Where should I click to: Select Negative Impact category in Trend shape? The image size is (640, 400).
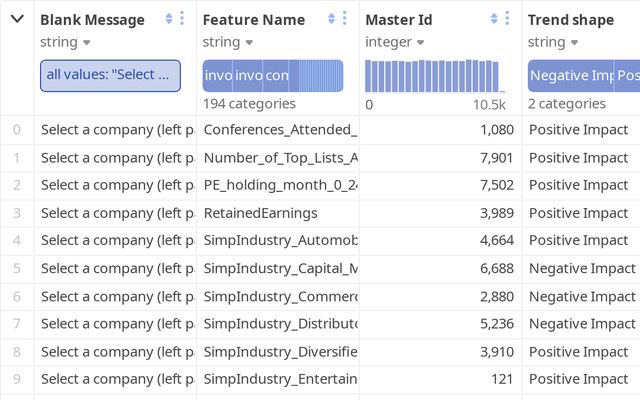pos(570,76)
